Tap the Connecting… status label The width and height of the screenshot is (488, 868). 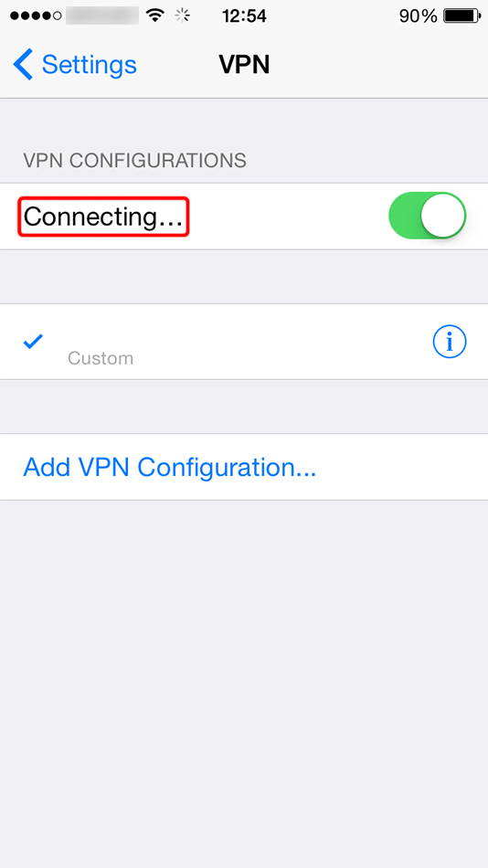[103, 217]
